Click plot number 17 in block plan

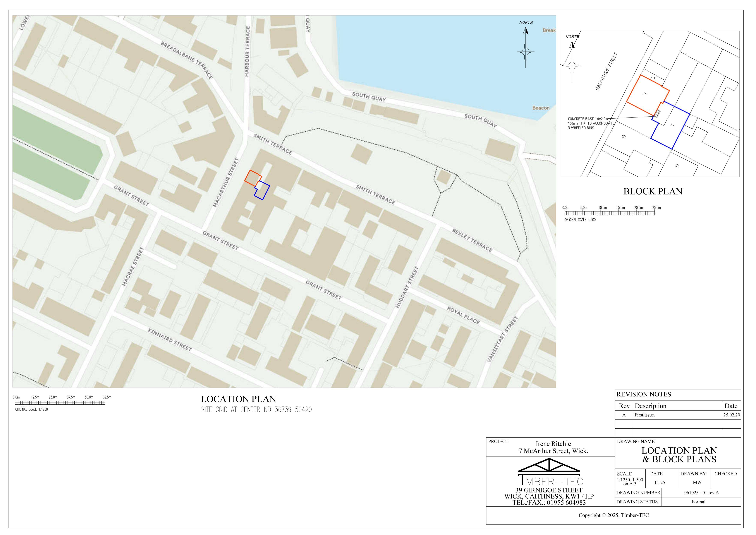677,166
